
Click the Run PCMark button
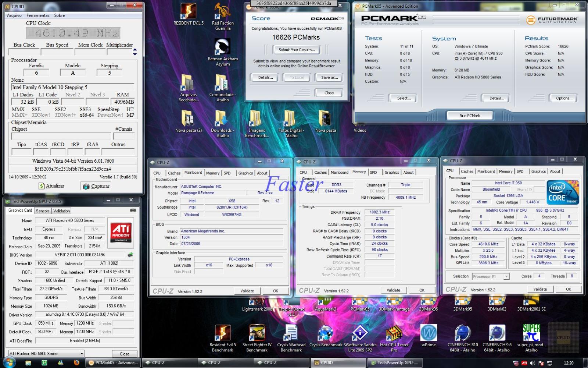click(470, 116)
